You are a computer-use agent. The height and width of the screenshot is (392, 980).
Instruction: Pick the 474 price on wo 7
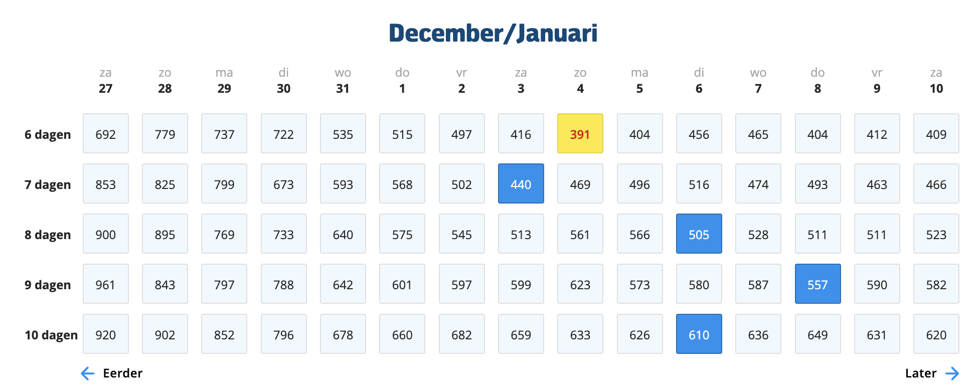758,184
